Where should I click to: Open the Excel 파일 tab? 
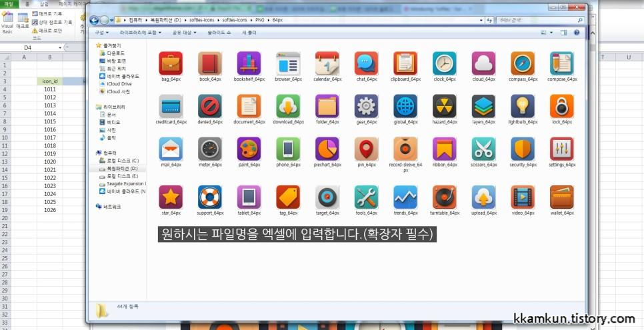[x=9, y=4]
